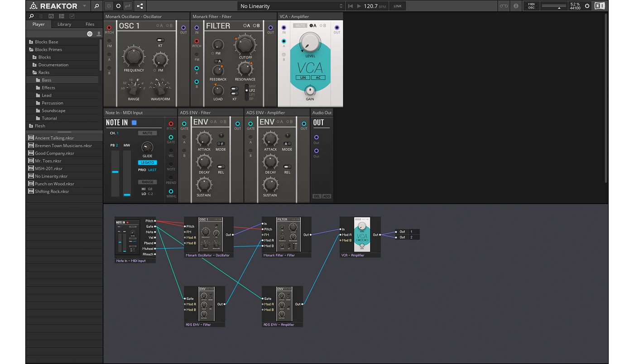The height and width of the screenshot is (364, 634).
Task: Switch to the Player tab
Action: coord(38,24)
